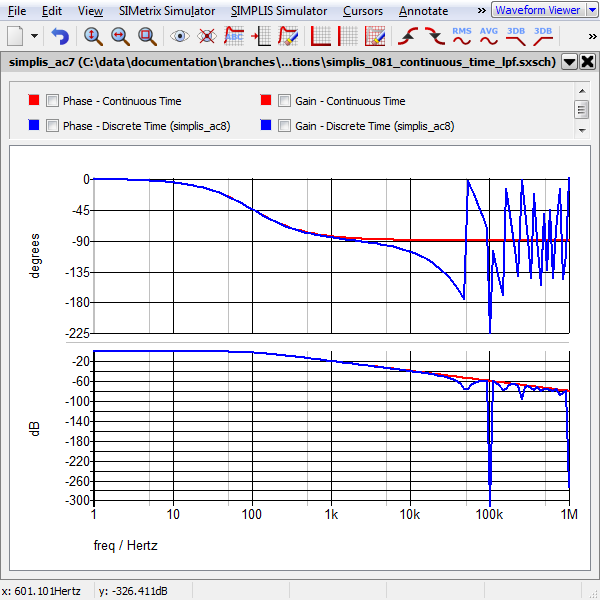Click the RMS measurement icon
The height and width of the screenshot is (600, 600).
(x=462, y=36)
